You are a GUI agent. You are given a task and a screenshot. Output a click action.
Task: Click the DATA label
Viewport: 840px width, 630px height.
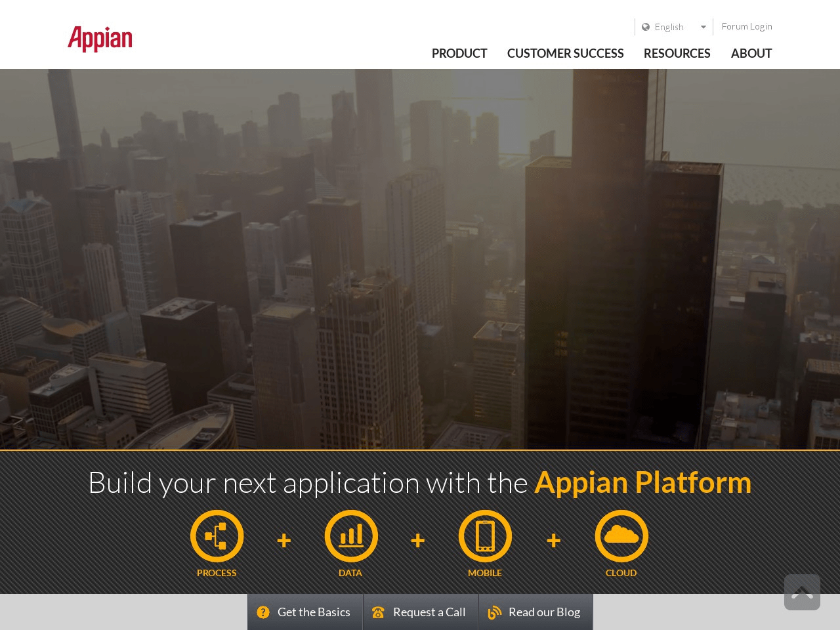coord(350,573)
